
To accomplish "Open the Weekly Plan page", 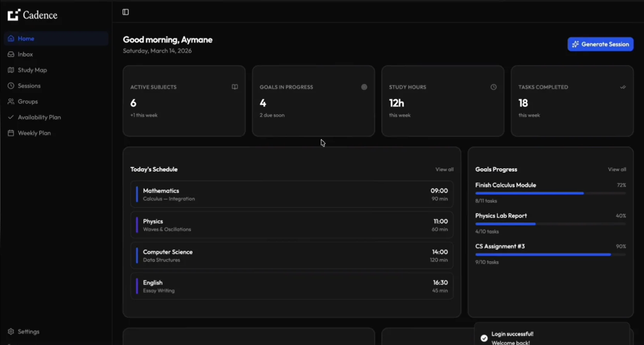I will (56, 133).
